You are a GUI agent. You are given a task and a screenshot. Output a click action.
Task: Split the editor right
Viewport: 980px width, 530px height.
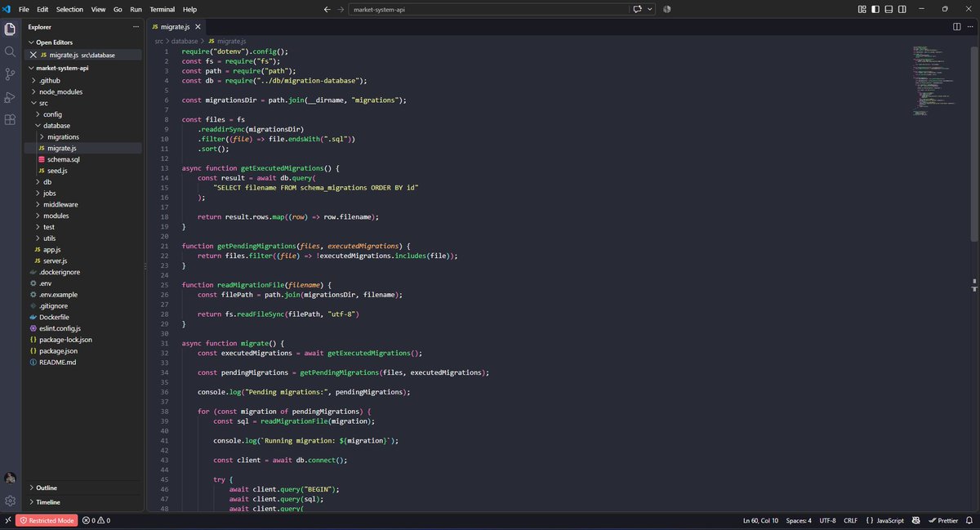956,27
